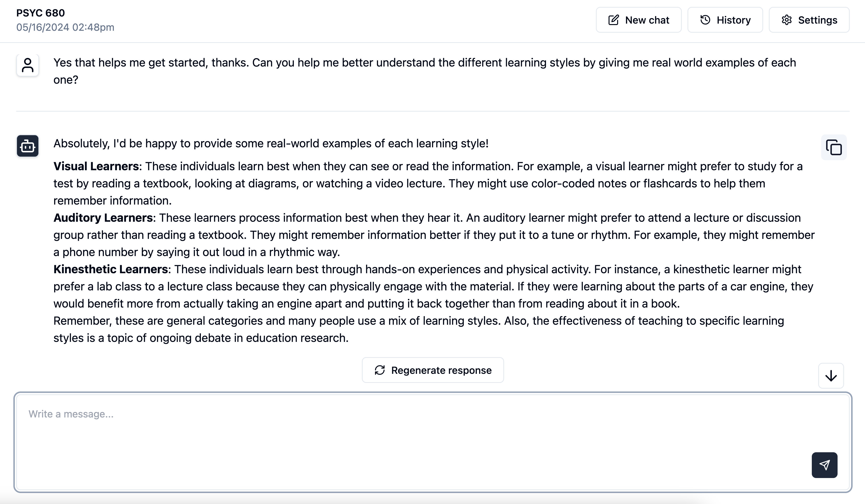The image size is (865, 504).
Task: Click the bold Auditory Learners heading
Action: (x=103, y=218)
